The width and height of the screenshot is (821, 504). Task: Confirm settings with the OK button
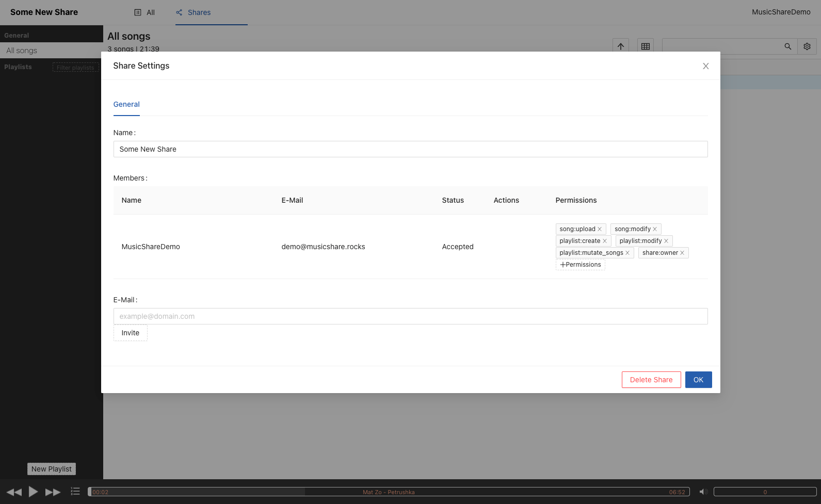click(x=698, y=380)
